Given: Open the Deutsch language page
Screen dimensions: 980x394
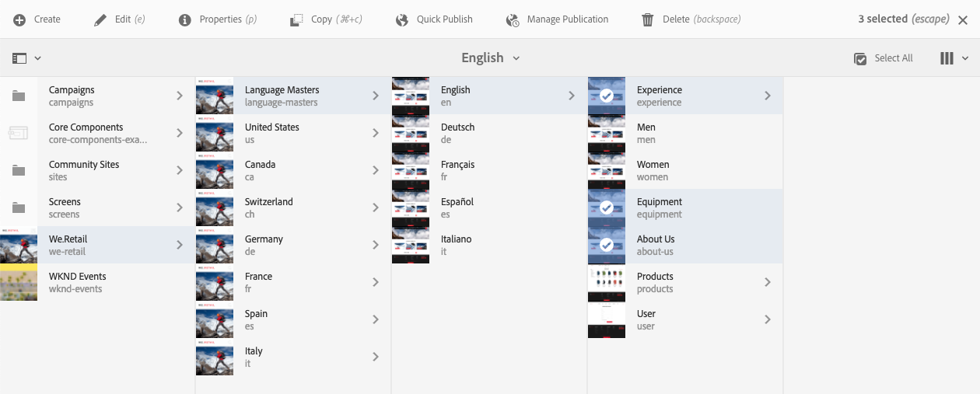Looking at the screenshot, I should (x=457, y=133).
